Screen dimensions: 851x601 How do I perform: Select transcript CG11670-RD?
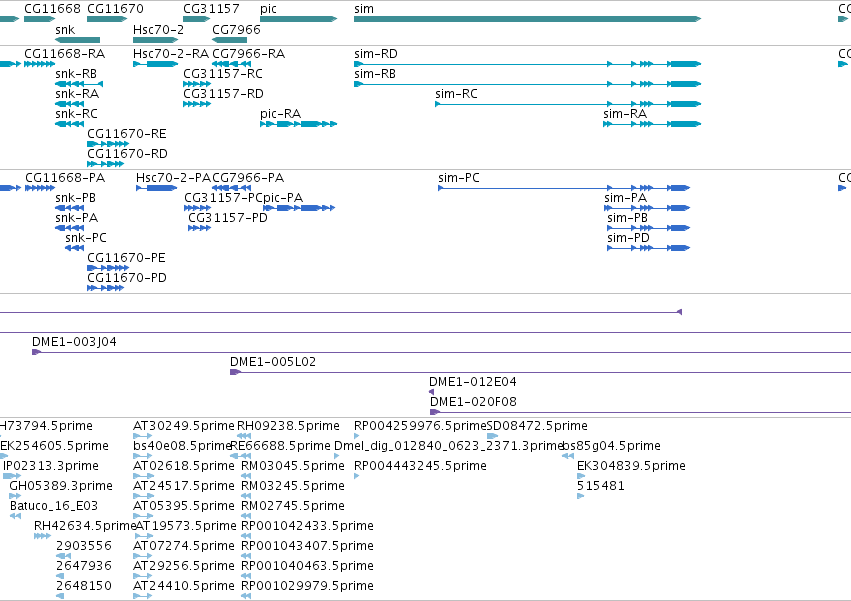[x=106, y=165]
